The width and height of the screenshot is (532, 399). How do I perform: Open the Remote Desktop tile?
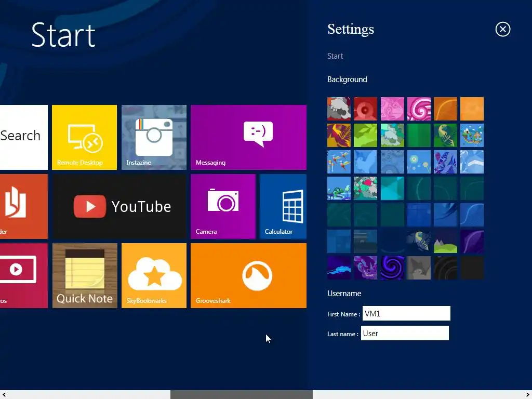(84, 137)
